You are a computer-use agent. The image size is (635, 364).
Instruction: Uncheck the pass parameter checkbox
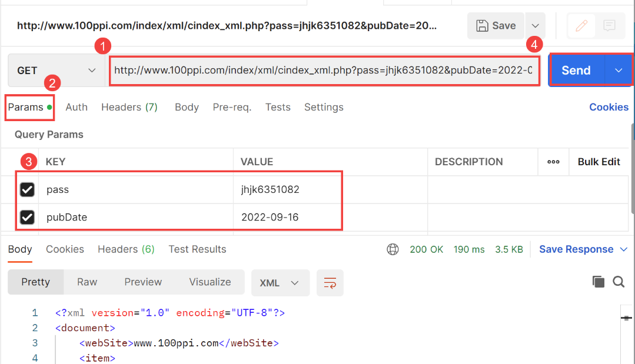[27, 189]
